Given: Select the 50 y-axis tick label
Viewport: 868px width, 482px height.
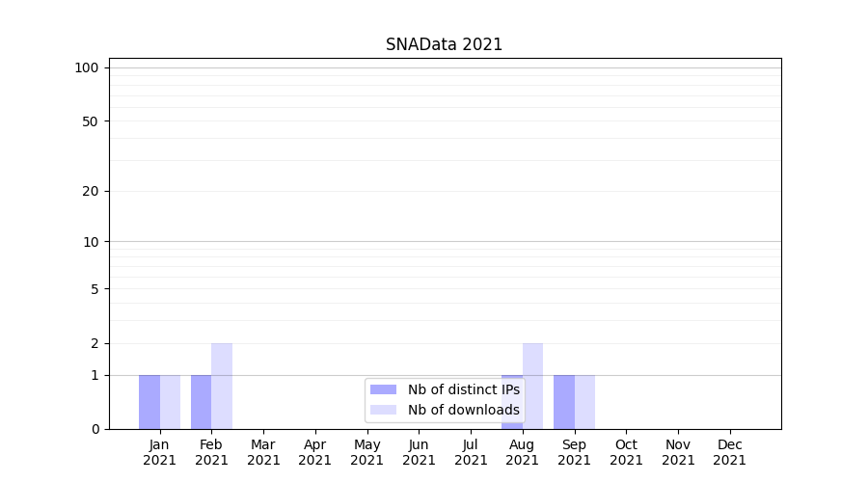Looking at the screenshot, I should coord(91,121).
